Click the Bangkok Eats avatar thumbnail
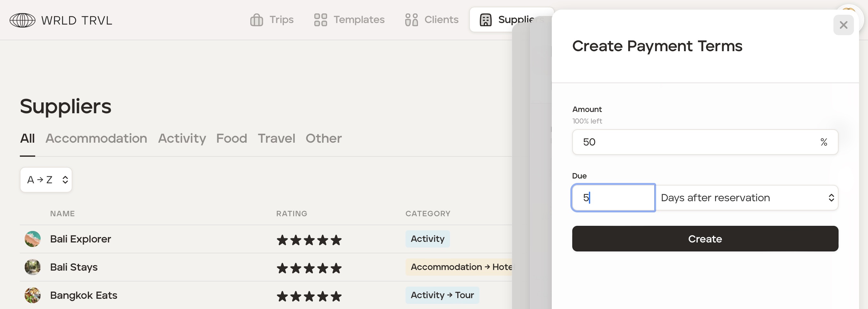Viewport: 868px width, 309px height. (33, 296)
